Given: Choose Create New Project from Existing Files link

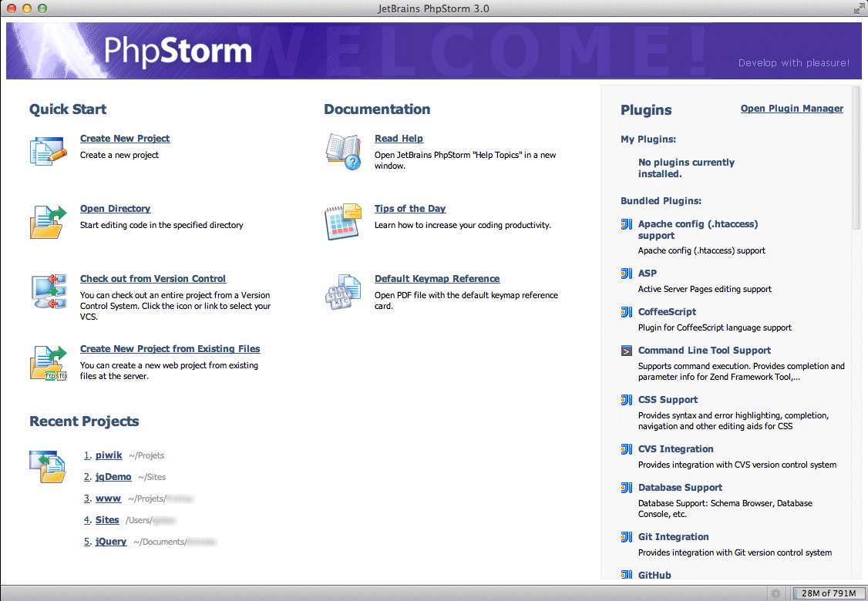Looking at the screenshot, I should click(x=170, y=348).
